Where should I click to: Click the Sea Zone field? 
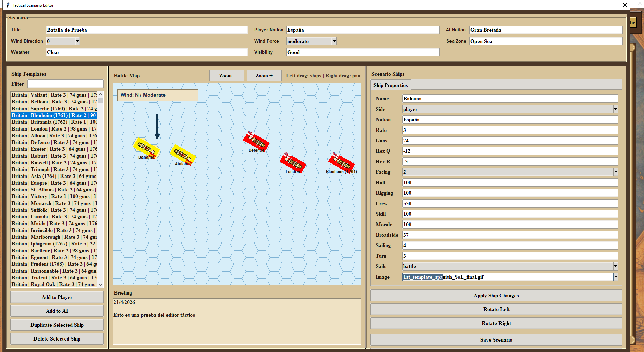point(546,41)
